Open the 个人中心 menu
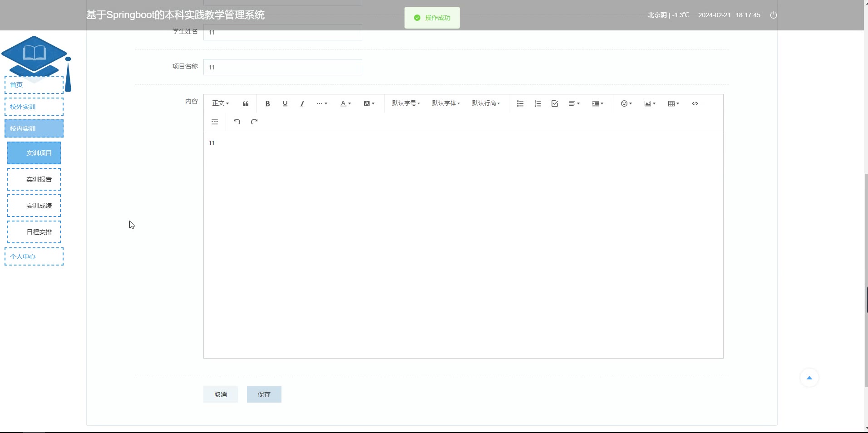This screenshot has height=433, width=868. [34, 256]
